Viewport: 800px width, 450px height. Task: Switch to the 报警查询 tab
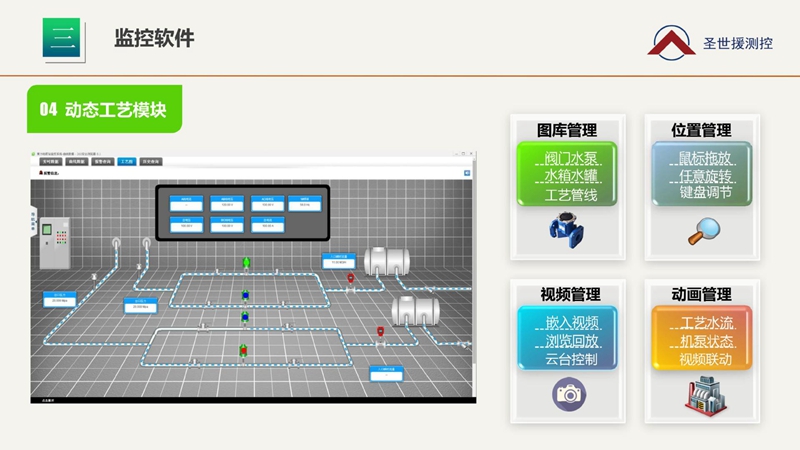click(x=103, y=161)
